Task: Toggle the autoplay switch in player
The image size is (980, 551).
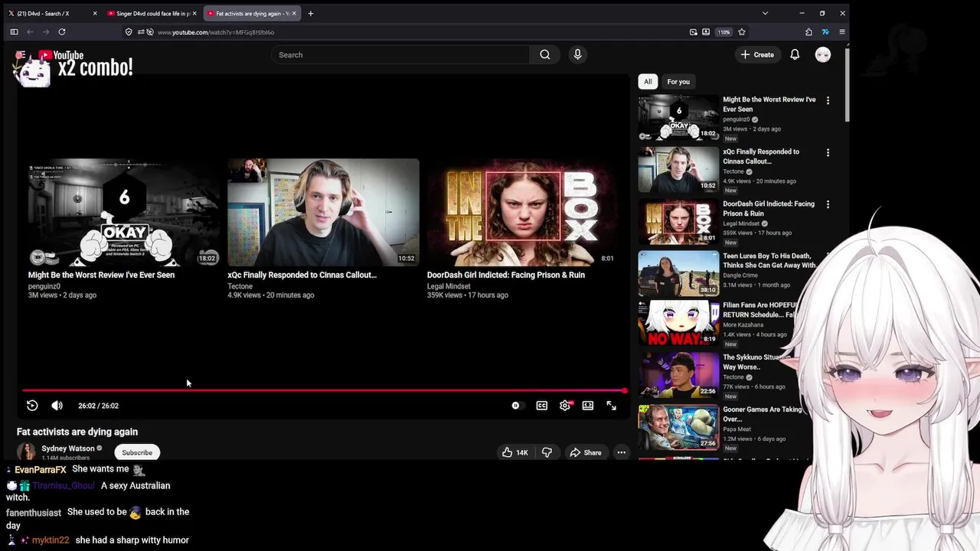Action: pos(518,406)
